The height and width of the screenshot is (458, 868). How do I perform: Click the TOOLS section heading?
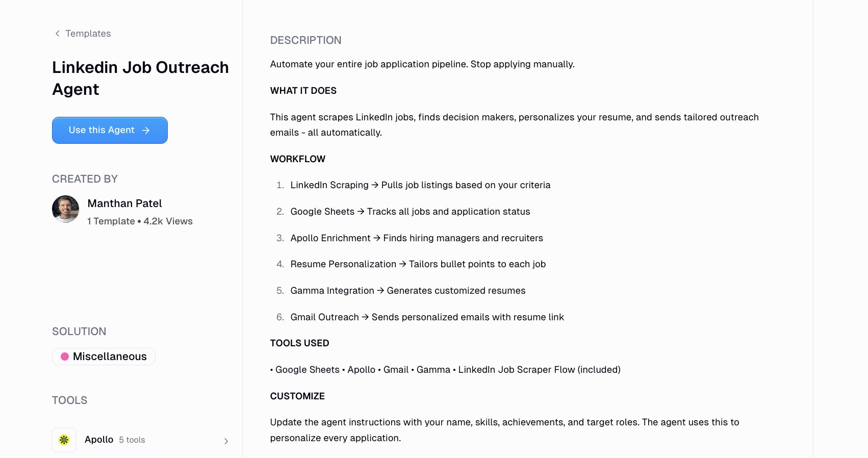69,400
